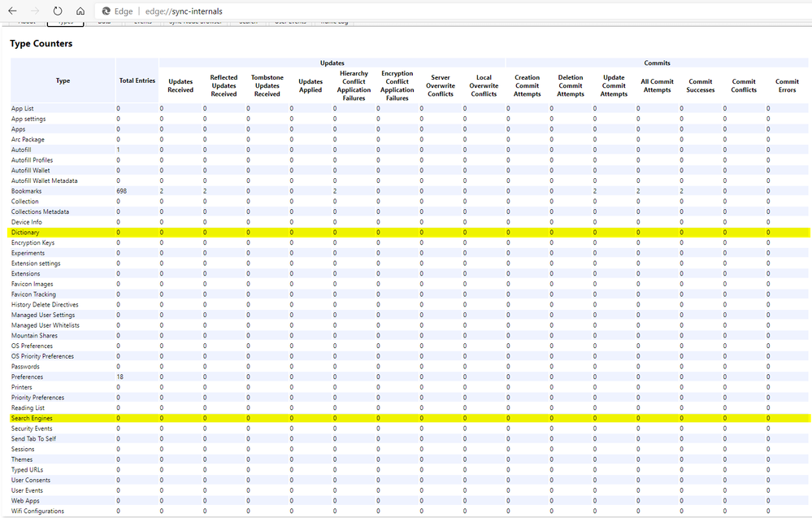Click the Server Overwrite Conflicts header

pos(441,85)
